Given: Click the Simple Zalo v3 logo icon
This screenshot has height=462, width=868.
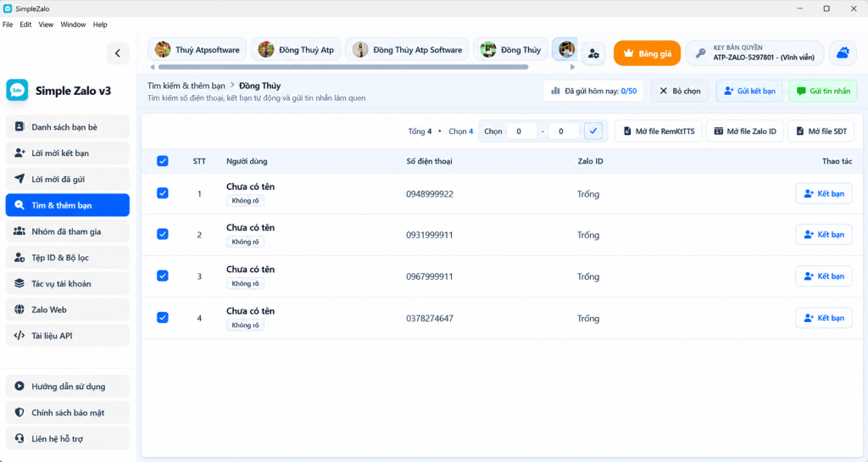Looking at the screenshot, I should tap(17, 90).
